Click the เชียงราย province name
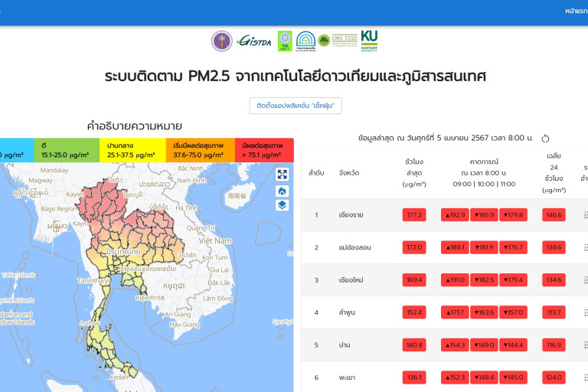588x392 pixels. tap(351, 215)
